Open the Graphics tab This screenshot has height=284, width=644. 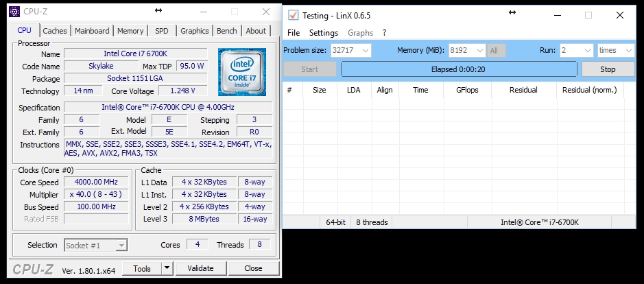tap(194, 31)
